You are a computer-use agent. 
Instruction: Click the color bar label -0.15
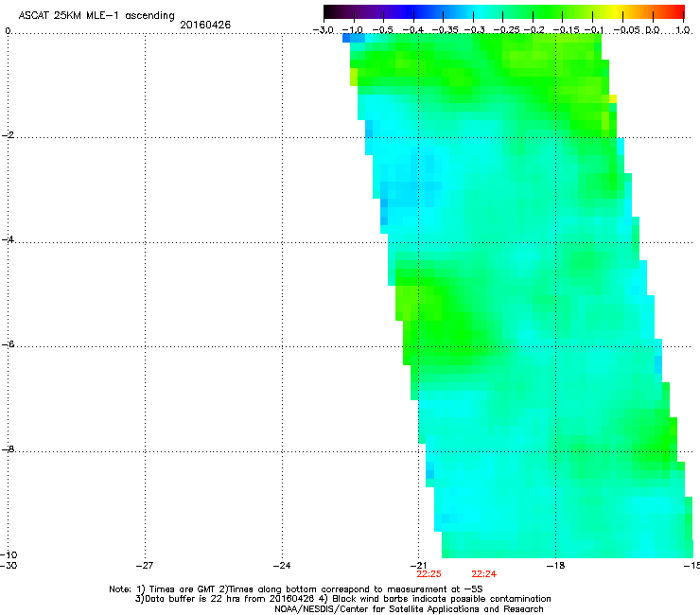(566, 30)
